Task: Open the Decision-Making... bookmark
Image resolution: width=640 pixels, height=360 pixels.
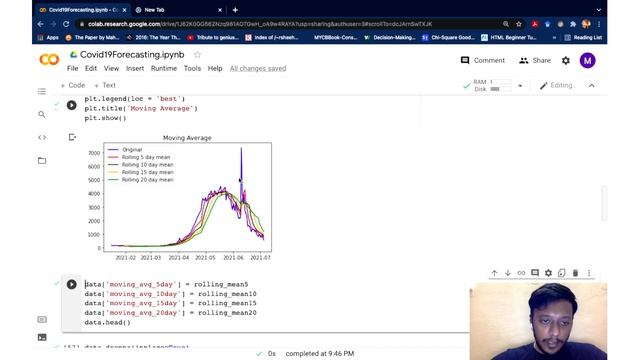Action: 390,38
